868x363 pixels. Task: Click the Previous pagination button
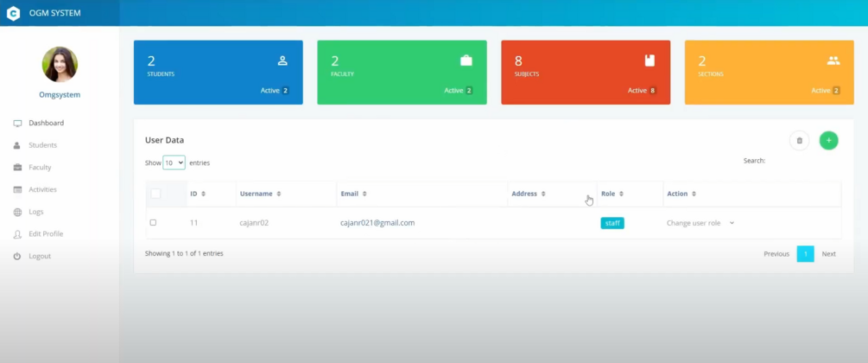click(776, 254)
